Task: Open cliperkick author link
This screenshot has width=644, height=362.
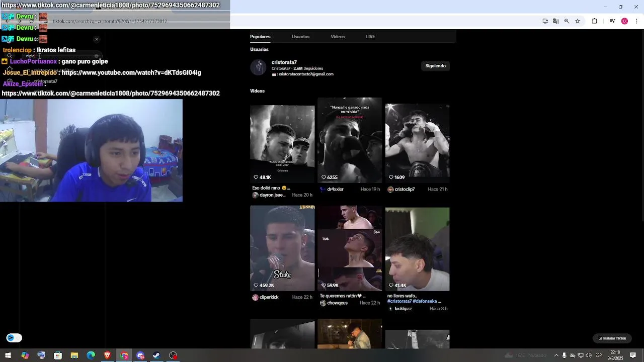Action: [269, 297]
